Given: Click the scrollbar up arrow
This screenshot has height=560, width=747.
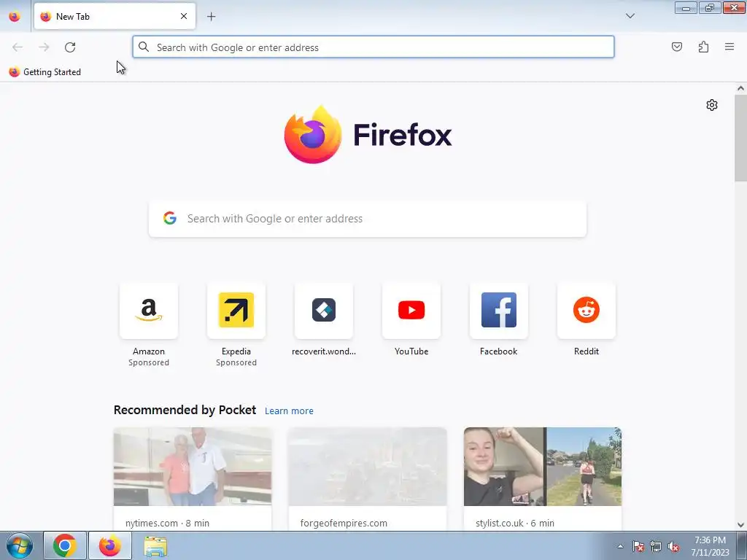Looking at the screenshot, I should (740, 88).
